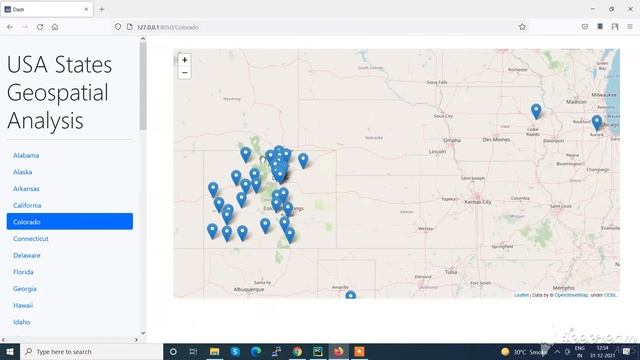Select the Dash browser tab
The width and height of the screenshot is (640, 360).
(47, 9)
